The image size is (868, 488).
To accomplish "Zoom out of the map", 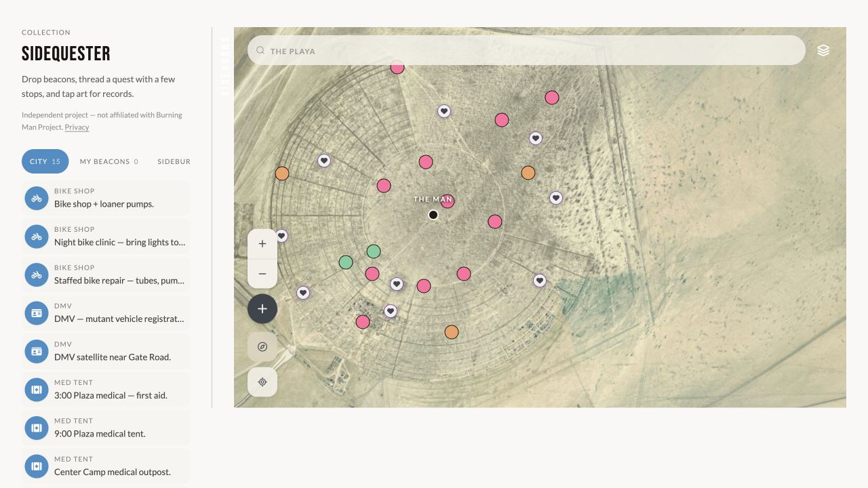I will [x=262, y=274].
